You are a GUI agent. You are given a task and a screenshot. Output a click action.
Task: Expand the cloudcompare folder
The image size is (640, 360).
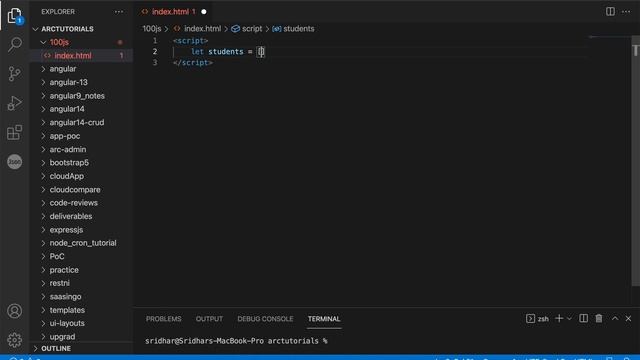75,190
